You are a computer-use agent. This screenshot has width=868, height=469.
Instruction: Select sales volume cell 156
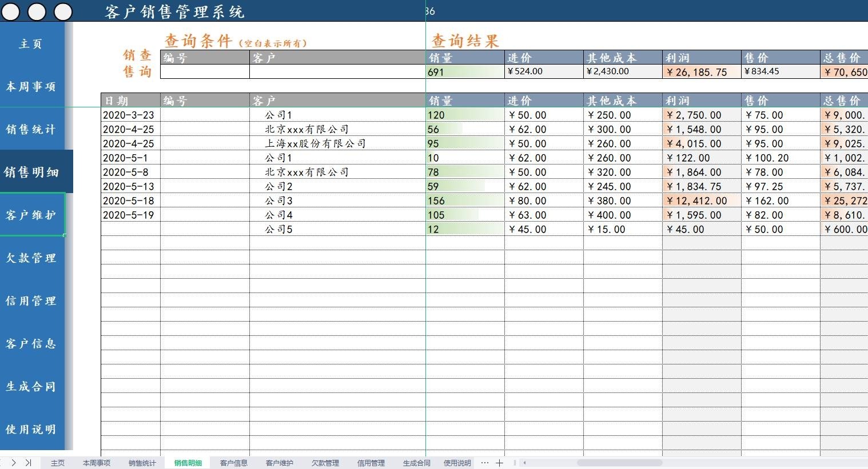coord(465,201)
